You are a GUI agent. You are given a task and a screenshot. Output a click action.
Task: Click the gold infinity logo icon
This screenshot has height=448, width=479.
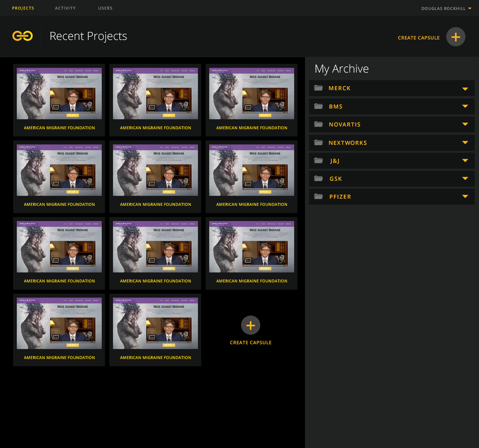[x=22, y=36]
